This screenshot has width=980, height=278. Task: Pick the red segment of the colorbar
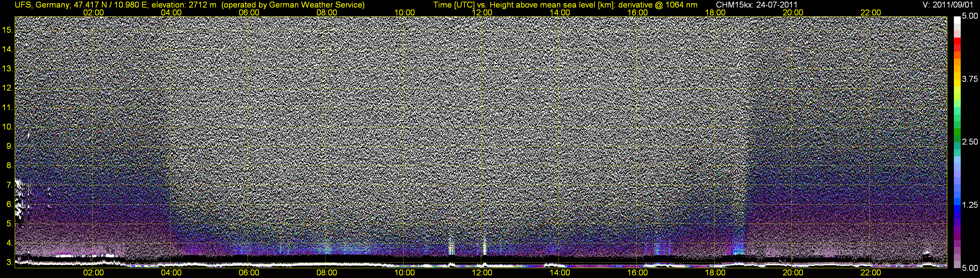point(957,41)
